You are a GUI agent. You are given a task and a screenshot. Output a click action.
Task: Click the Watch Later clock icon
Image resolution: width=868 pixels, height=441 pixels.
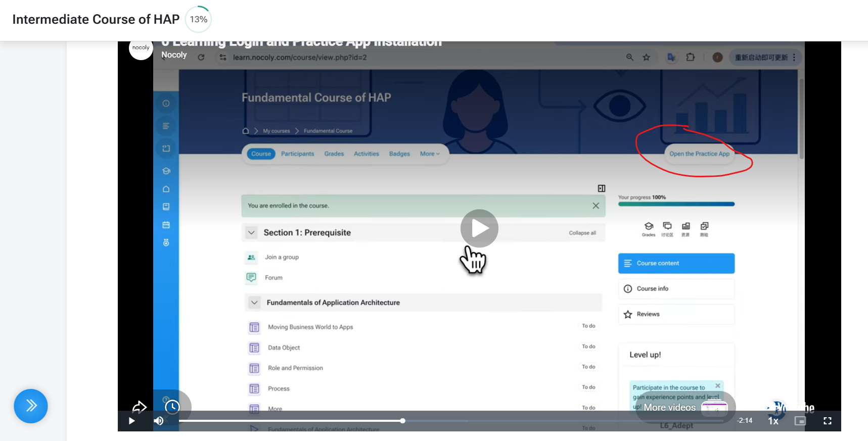172,407
